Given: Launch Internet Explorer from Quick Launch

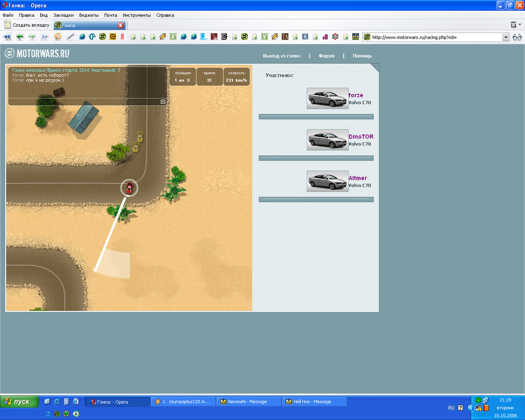Looking at the screenshot, I should pyautogui.click(x=57, y=401).
